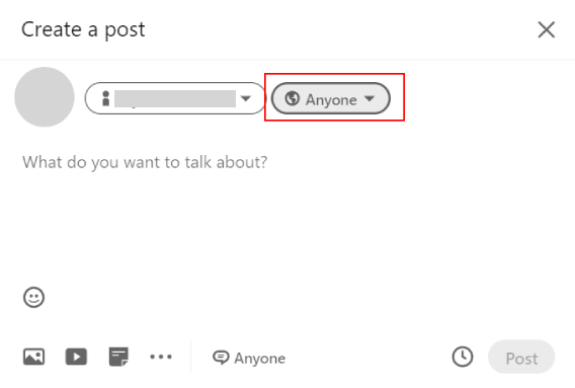Image resolution: width=575 pixels, height=388 pixels.
Task: Click the speech bubble comment-control icon
Action: (x=221, y=358)
